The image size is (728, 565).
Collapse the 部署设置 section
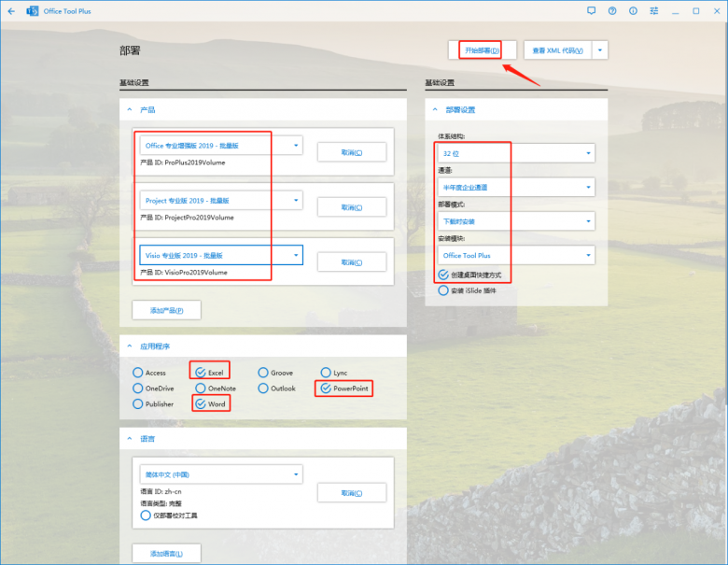(435, 109)
